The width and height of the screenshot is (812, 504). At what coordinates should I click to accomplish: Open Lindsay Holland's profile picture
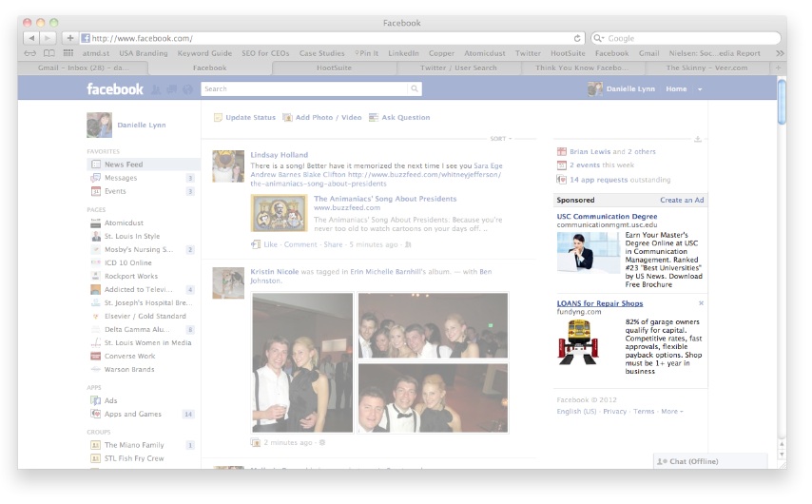pyautogui.click(x=228, y=166)
